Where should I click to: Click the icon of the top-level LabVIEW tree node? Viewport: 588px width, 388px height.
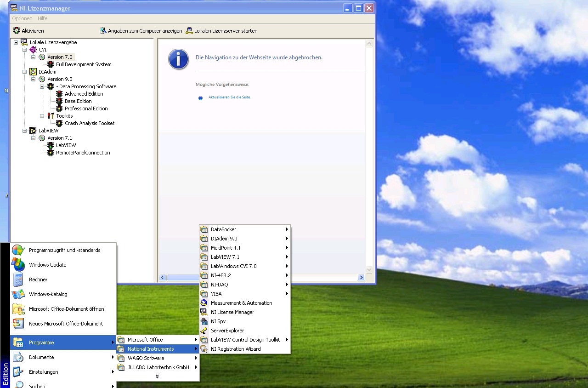[x=33, y=131]
